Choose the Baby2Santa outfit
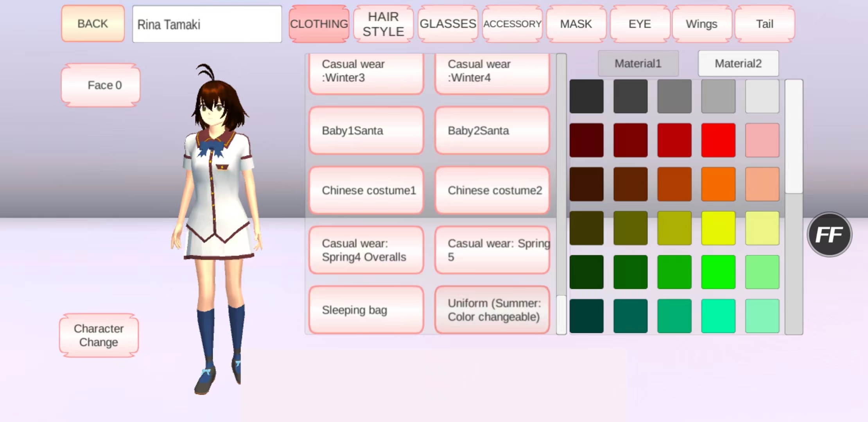The image size is (868, 422). pos(492,131)
